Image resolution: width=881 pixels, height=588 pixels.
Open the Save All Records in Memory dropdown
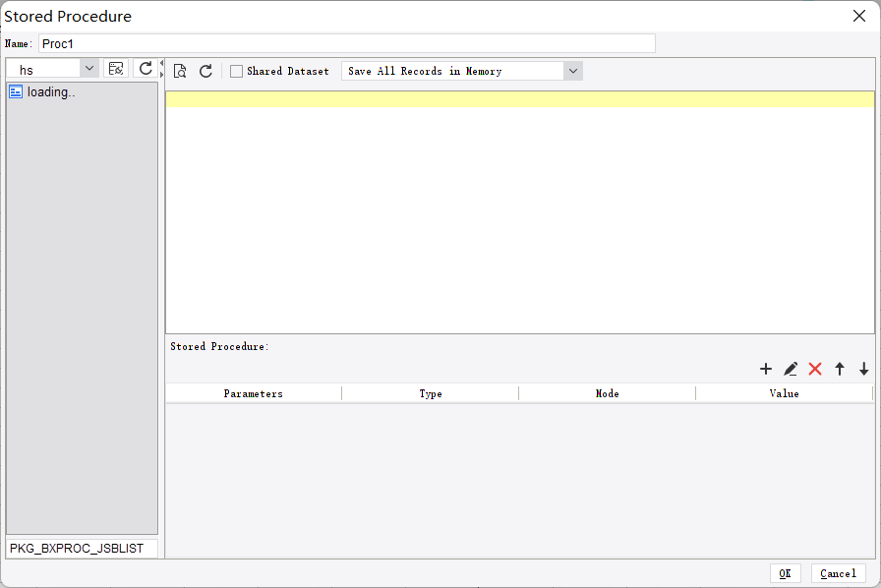(x=573, y=70)
